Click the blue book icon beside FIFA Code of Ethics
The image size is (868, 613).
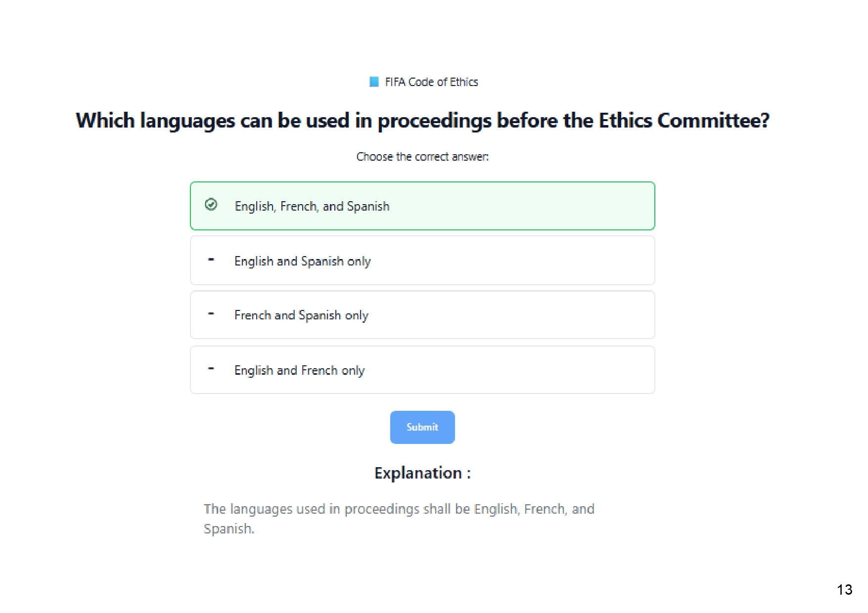374,82
